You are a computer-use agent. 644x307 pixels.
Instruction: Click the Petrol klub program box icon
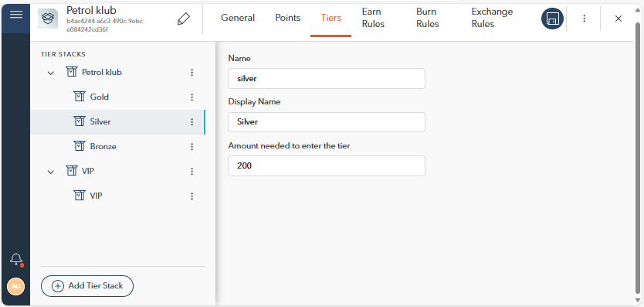point(48,19)
